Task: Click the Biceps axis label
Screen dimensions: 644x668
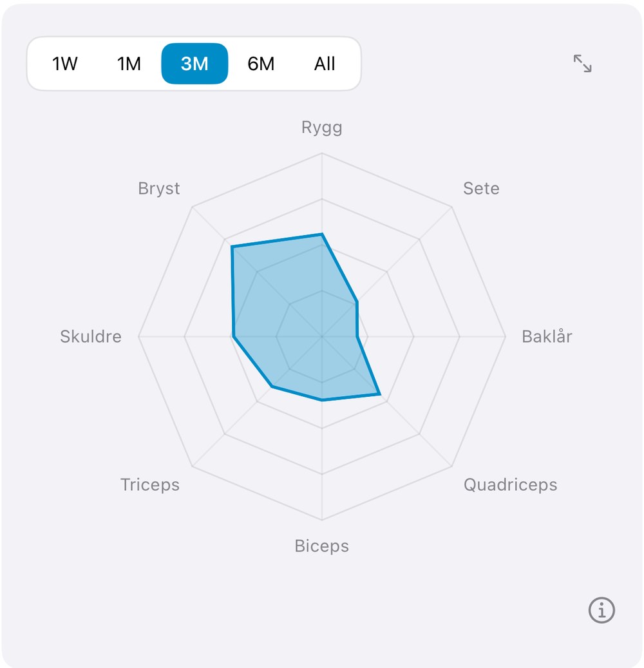Action: 321,546
